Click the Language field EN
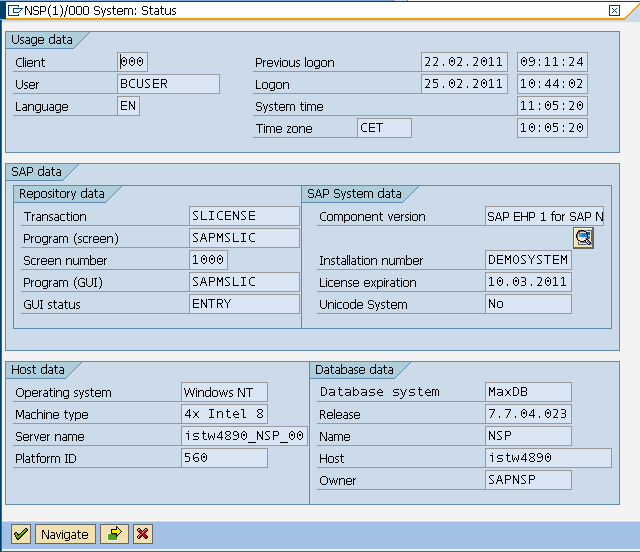Viewport: 640px width, 552px height. pyautogui.click(x=128, y=106)
